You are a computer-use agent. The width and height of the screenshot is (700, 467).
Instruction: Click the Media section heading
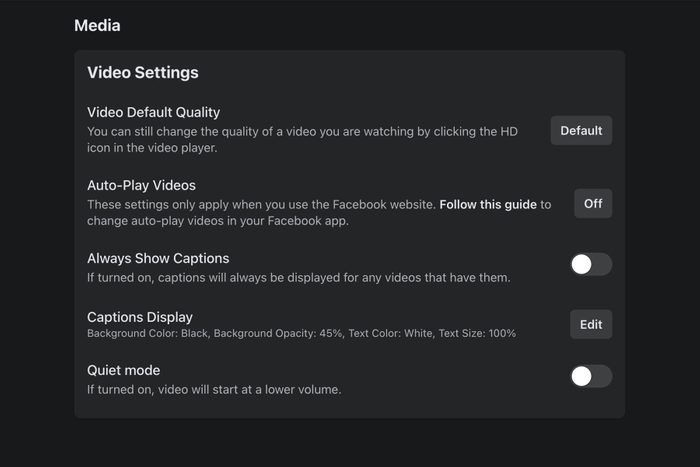pos(97,25)
